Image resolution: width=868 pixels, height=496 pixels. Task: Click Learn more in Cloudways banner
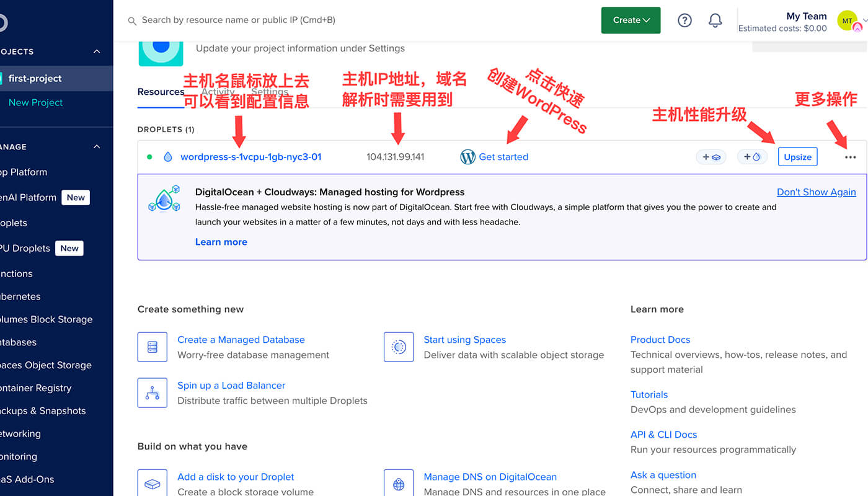(x=221, y=242)
